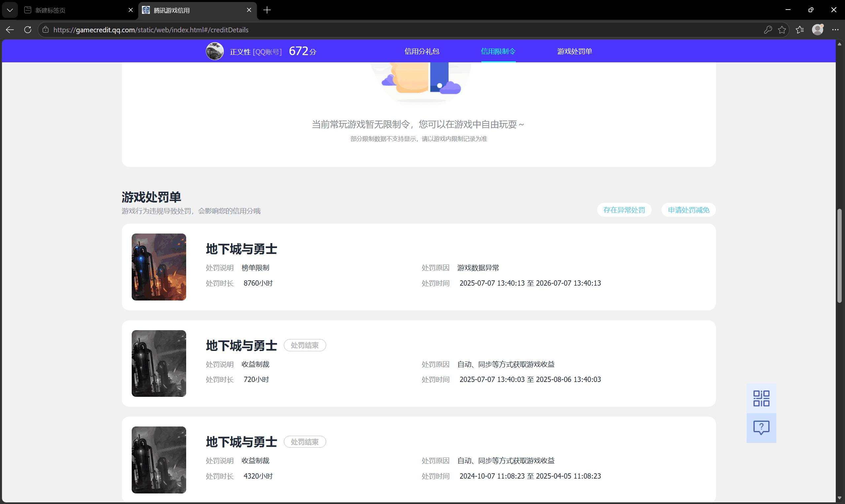Select the 腾讯游戏信用 browser tab
The width and height of the screenshot is (845, 504).
(197, 10)
